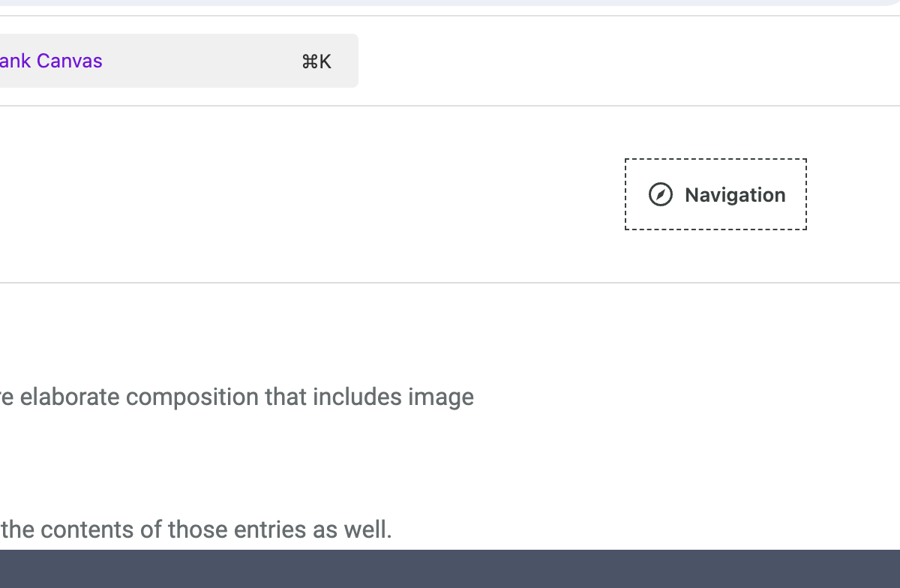Click the text about contents of entries

tap(196, 529)
